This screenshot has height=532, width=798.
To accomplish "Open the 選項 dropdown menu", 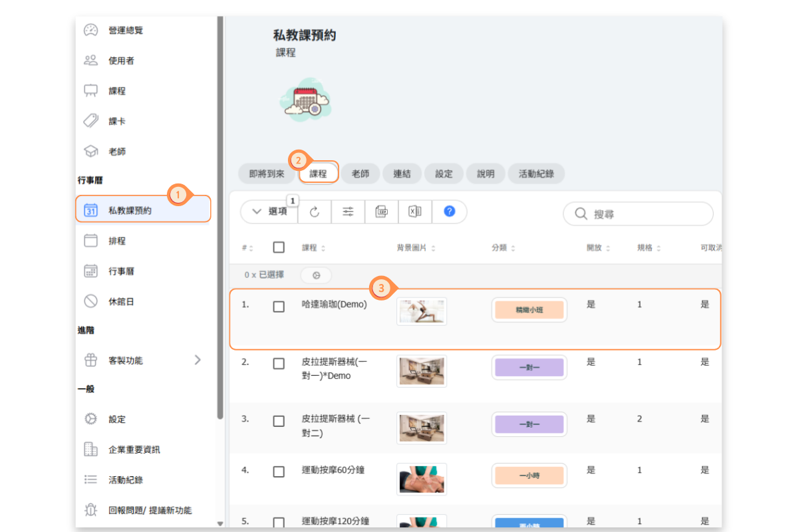I will coord(269,211).
